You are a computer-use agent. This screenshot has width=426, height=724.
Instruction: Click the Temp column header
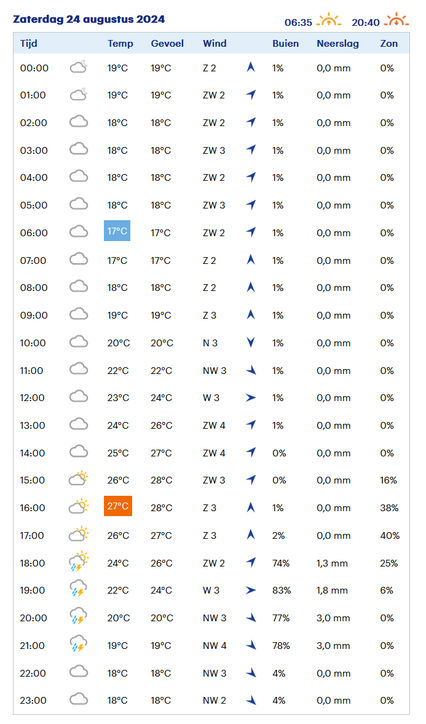[120, 43]
